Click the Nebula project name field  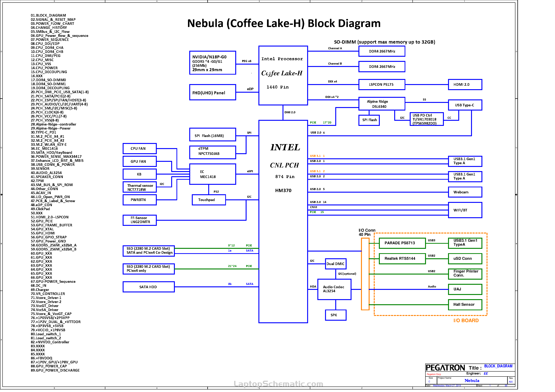pos(472,381)
